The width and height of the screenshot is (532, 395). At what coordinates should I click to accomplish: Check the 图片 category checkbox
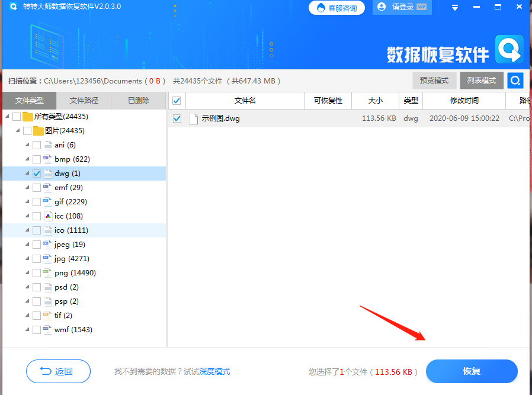click(x=27, y=131)
